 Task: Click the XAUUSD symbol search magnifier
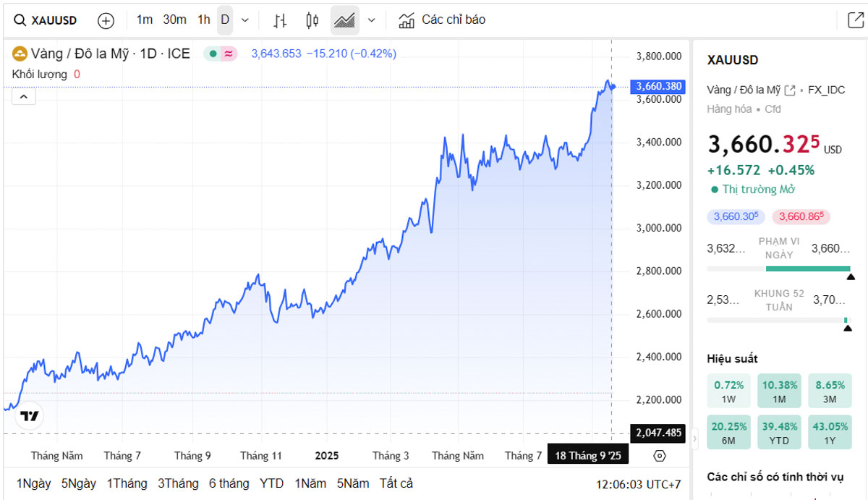(x=20, y=20)
